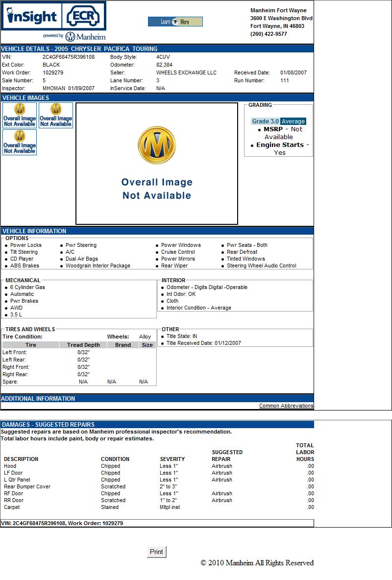Click the Woodgrain Interior Package option
This screenshot has height=580, width=392.
pyautogui.click(x=98, y=266)
